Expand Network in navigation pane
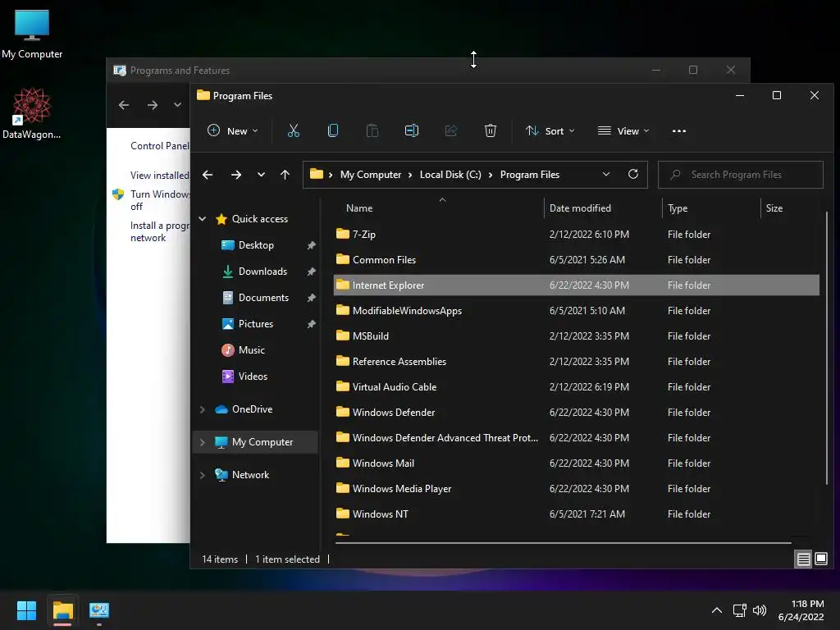This screenshot has width=840, height=630. pyautogui.click(x=203, y=475)
